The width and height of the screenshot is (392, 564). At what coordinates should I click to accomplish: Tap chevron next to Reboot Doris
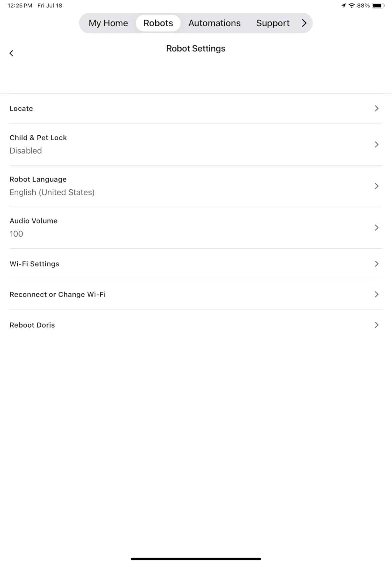point(376,325)
